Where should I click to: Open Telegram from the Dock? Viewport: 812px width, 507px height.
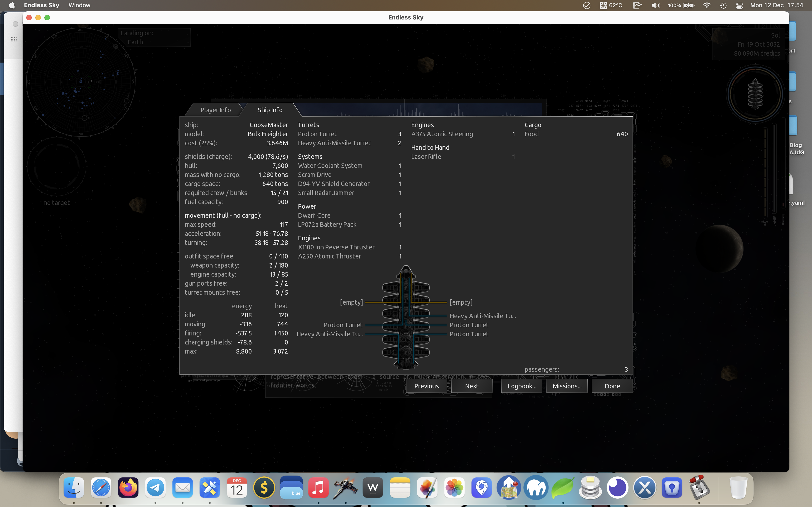(x=155, y=488)
